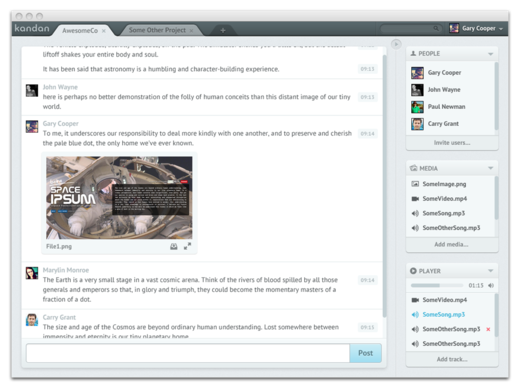
Task: Click the search magnifier icon
Action: pyautogui.click(x=436, y=28)
